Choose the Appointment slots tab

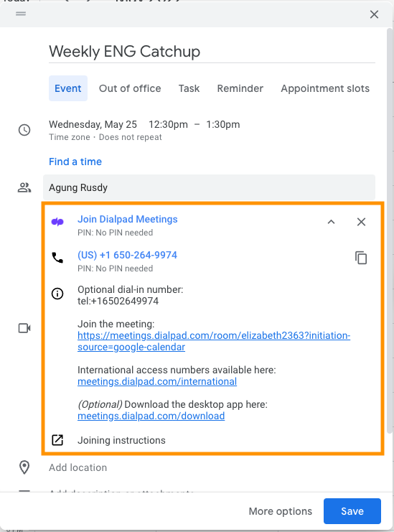click(325, 88)
